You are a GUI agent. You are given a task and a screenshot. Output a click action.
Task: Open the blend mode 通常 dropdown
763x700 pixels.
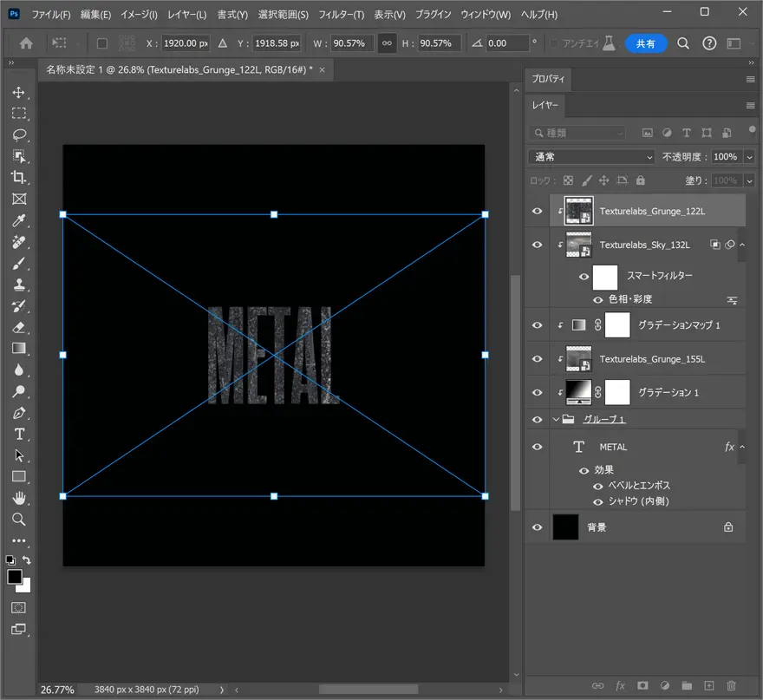coord(591,157)
